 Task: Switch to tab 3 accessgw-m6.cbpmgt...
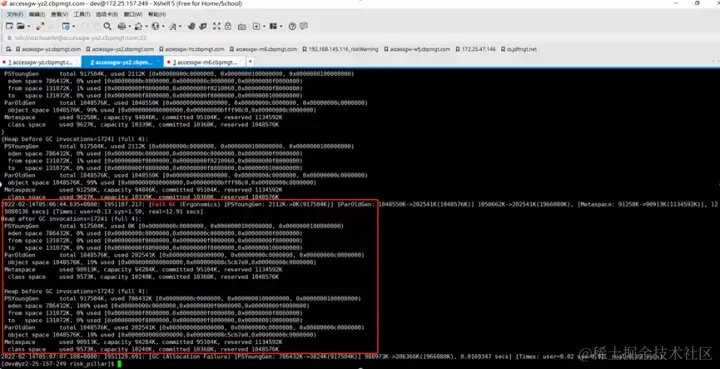point(204,62)
